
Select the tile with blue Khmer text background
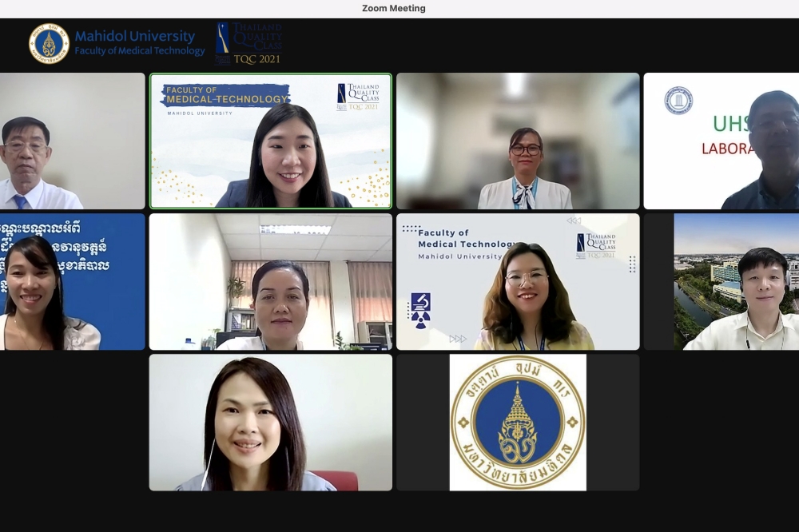[72, 281]
